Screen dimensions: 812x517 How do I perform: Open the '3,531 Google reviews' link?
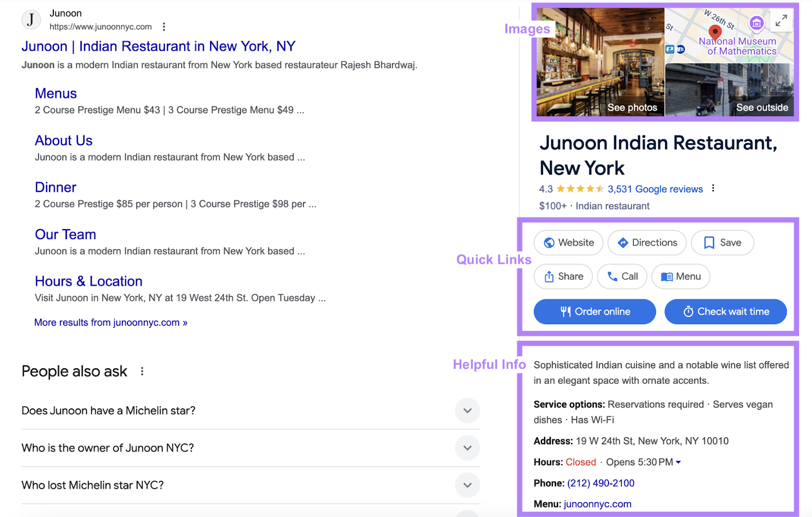click(x=655, y=189)
